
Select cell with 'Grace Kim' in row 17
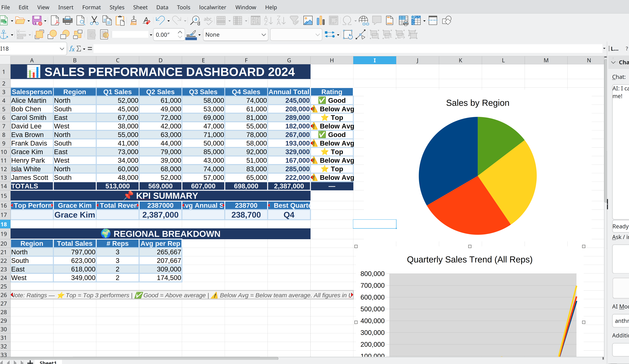pyautogui.click(x=75, y=215)
